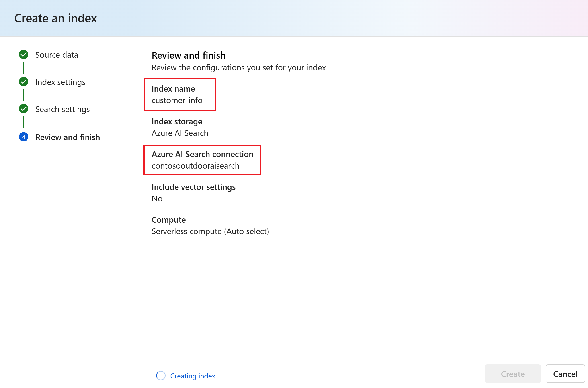Open the Index settings step

60,82
